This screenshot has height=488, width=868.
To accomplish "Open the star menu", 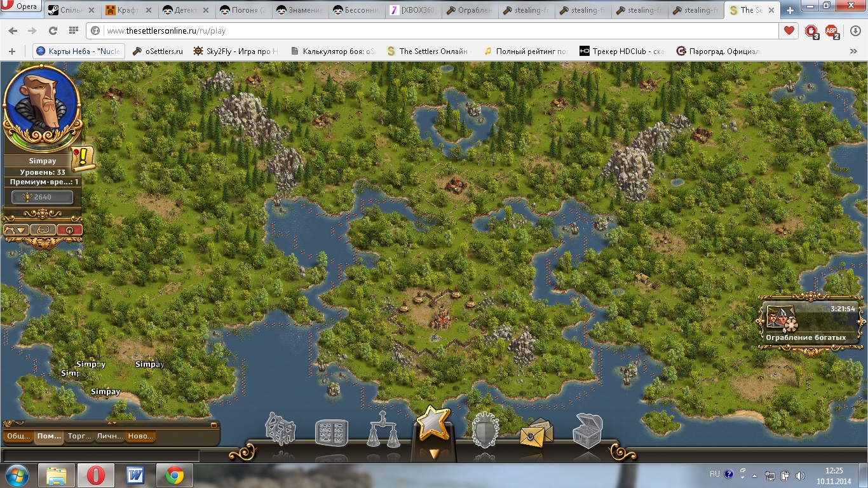I will point(434,424).
